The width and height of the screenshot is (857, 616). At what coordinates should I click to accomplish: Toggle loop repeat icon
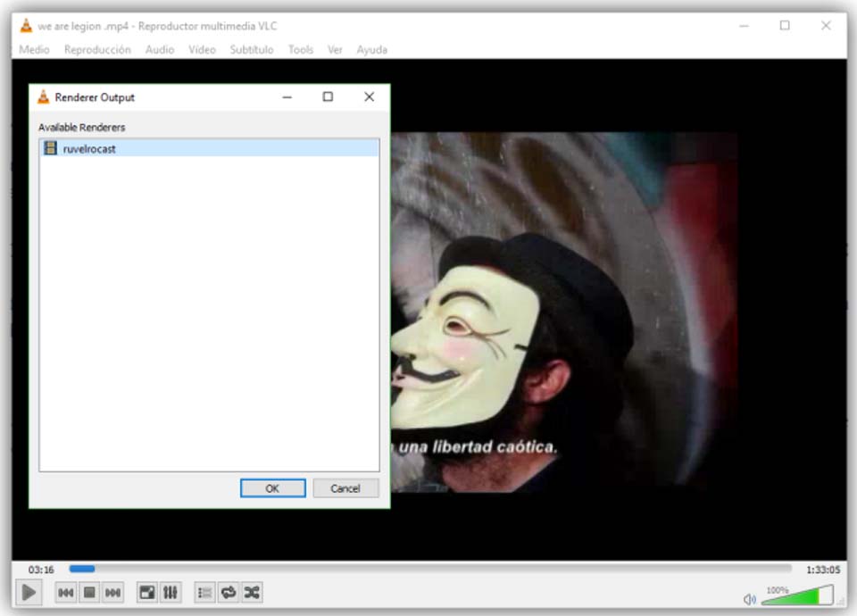coord(229,593)
